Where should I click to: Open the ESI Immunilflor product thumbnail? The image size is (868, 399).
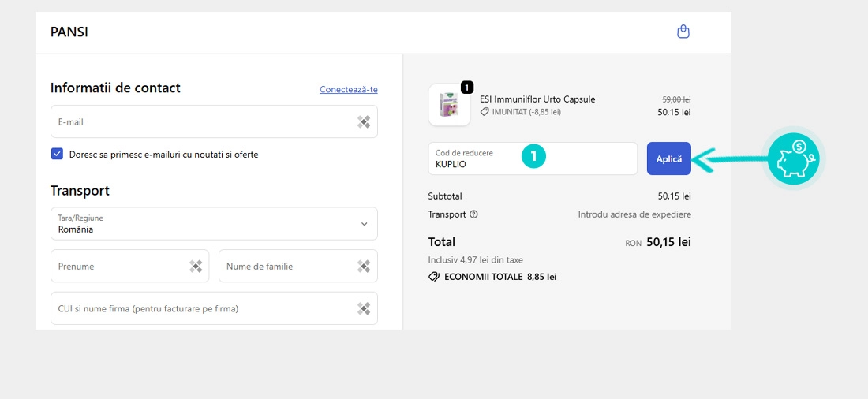point(449,105)
